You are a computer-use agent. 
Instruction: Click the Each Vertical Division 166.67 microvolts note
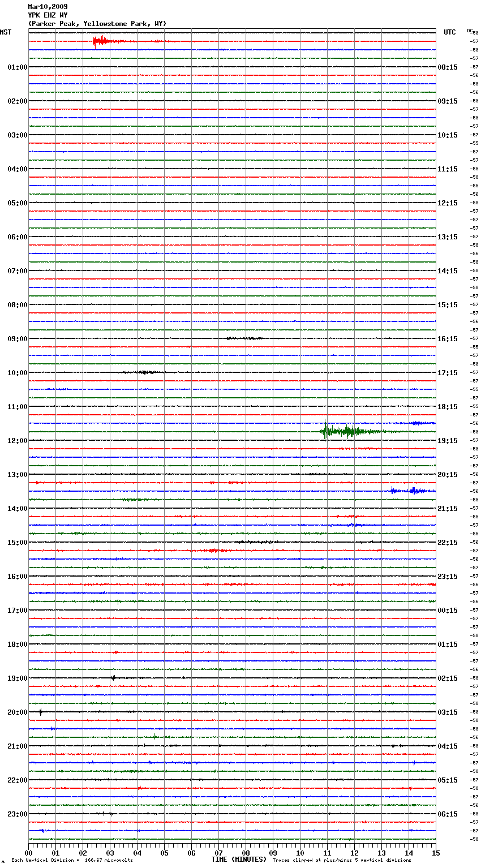click(72, 861)
